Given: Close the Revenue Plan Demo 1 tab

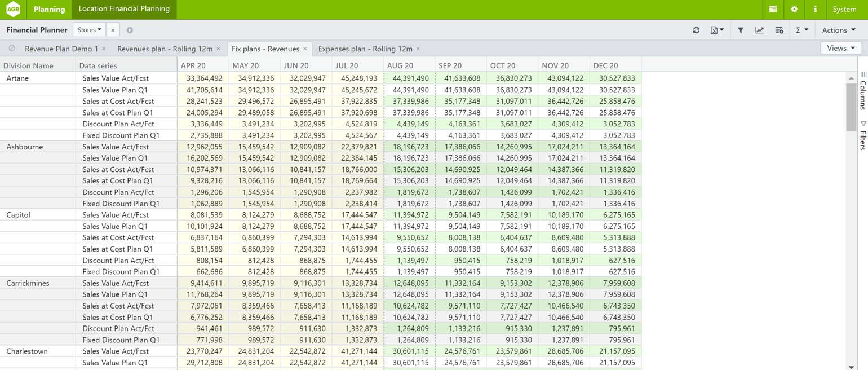Looking at the screenshot, I should coord(104,49).
